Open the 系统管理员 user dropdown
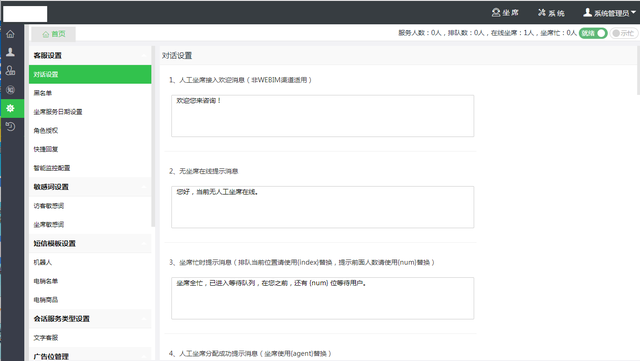Screen dimensions: 640x361 click(x=609, y=13)
